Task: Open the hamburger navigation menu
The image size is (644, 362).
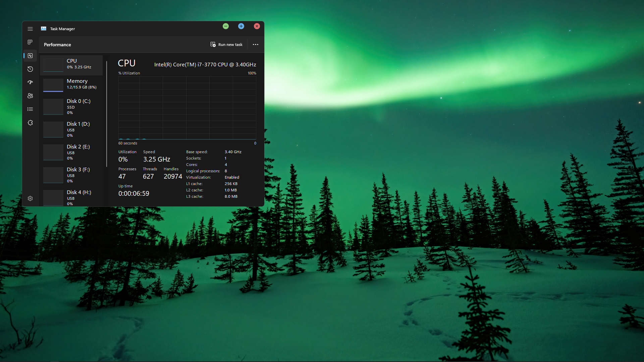Action: (x=30, y=29)
